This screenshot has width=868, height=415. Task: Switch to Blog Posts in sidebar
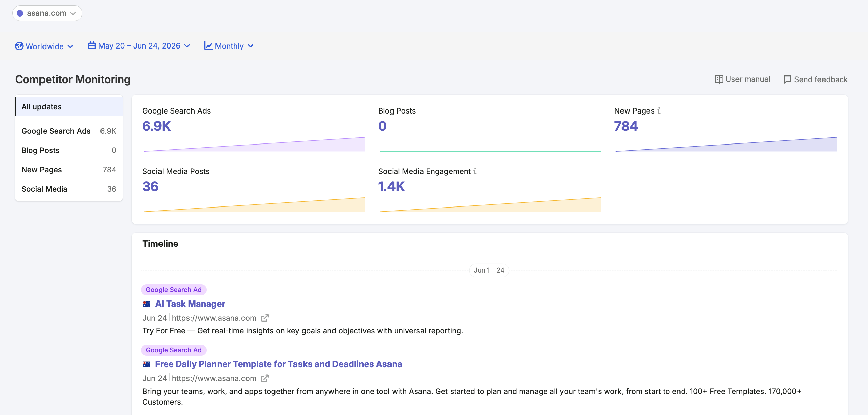click(69, 150)
